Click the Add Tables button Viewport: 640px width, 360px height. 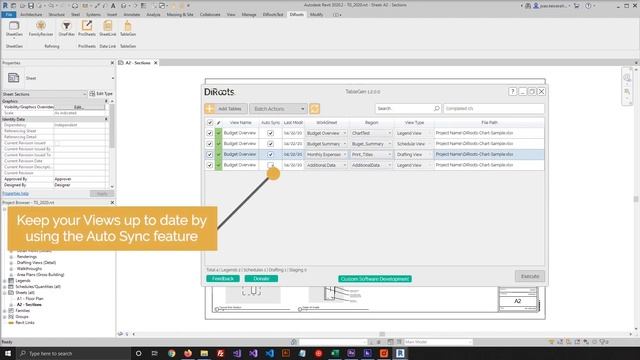tap(226, 109)
